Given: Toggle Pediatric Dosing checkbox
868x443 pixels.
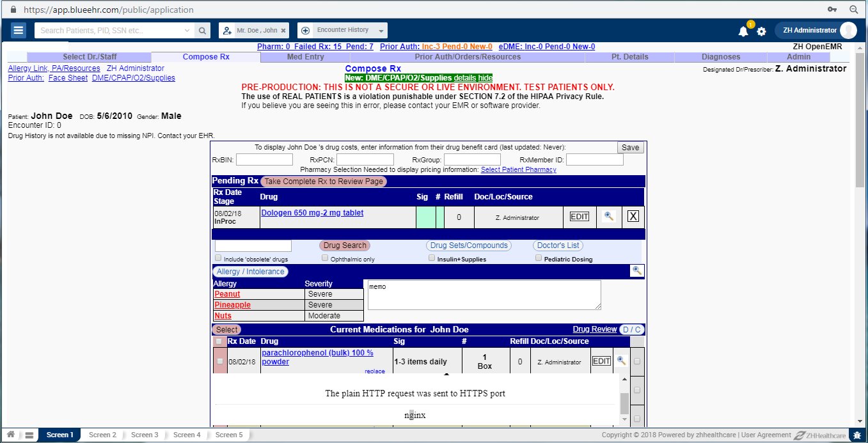Looking at the screenshot, I should pyautogui.click(x=539, y=258).
